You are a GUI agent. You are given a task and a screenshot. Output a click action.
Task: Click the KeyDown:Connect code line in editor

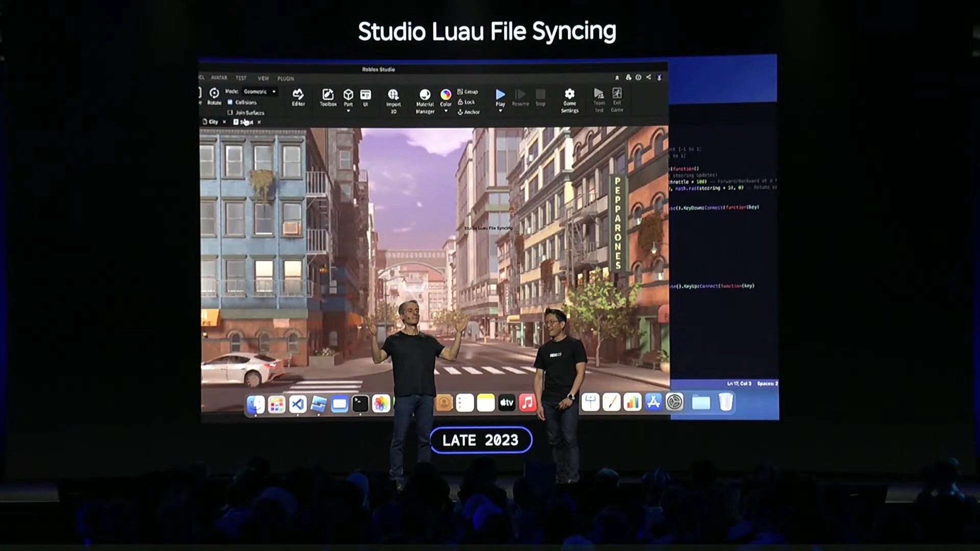pyautogui.click(x=715, y=208)
